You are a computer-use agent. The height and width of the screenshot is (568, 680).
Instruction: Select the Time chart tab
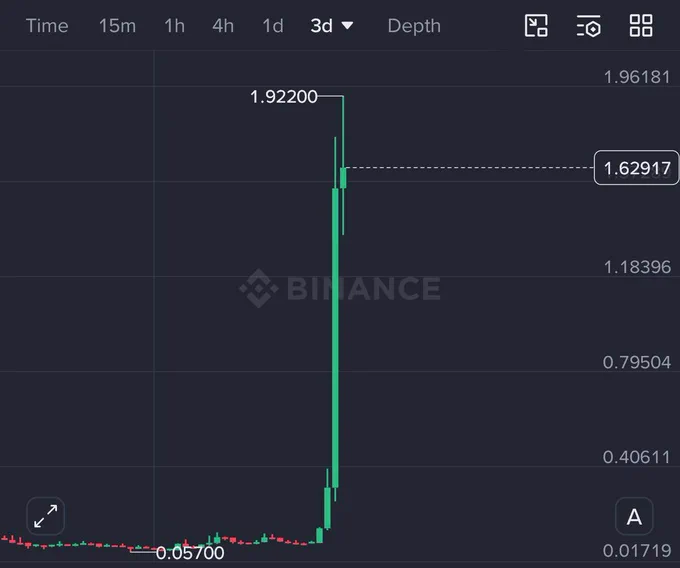coord(47,26)
